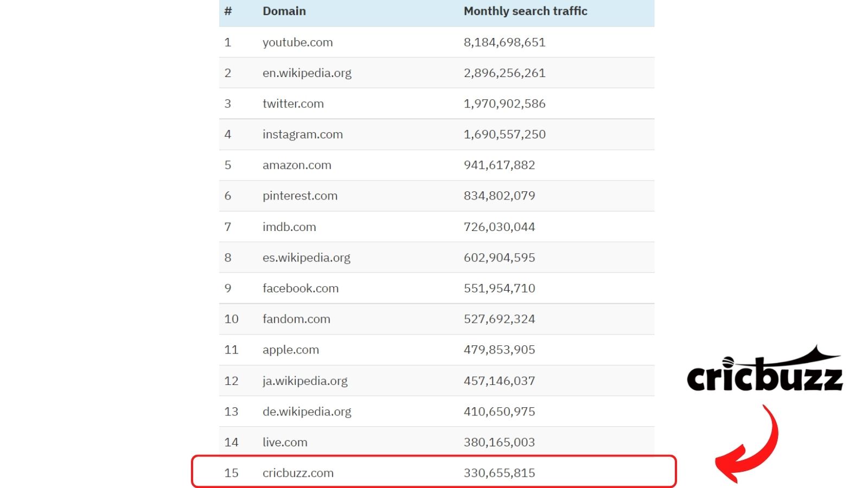868x488 pixels.
Task: Click traffic value 1,690,557,250
Action: coord(505,134)
